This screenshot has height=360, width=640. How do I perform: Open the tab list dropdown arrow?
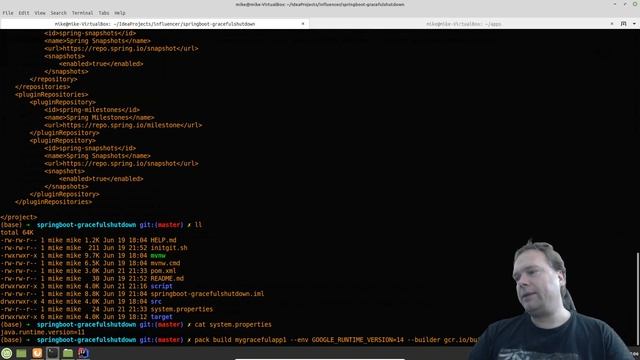(634, 24)
